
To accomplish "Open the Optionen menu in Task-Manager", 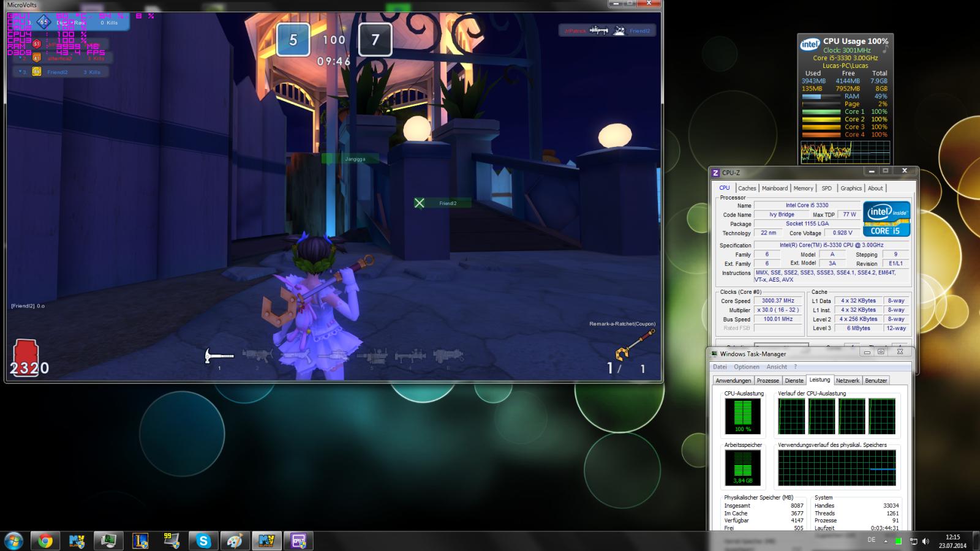I will tap(746, 367).
